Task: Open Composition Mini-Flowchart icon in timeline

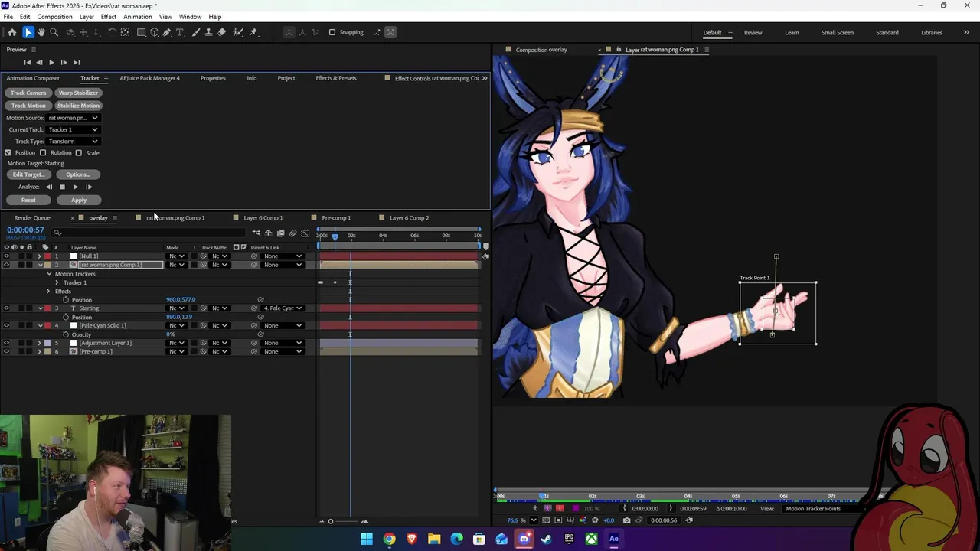Action: [x=256, y=233]
